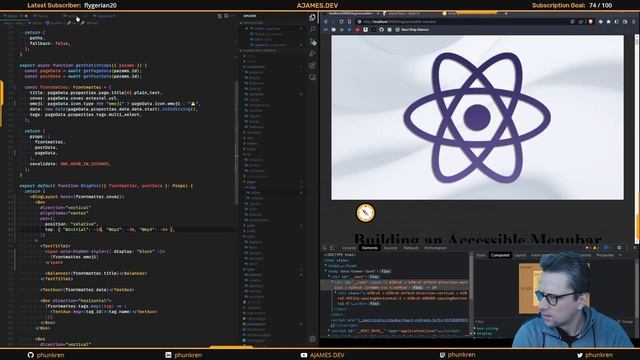Click the browser reload icon
Image resolution: width=640 pixels, height=360 pixels.
pos(342,22)
